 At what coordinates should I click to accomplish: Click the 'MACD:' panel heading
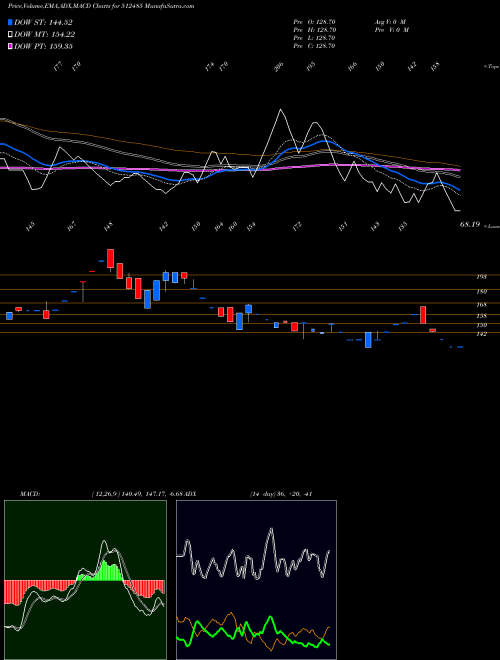pos(30,494)
